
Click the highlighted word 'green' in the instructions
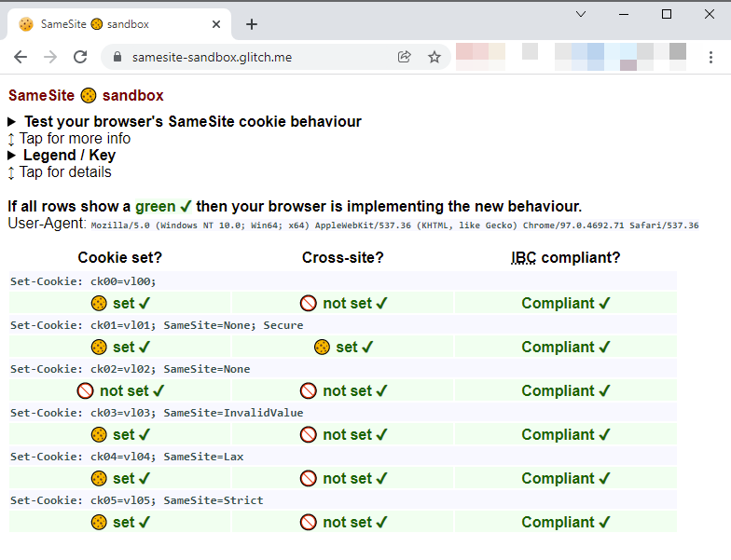coord(155,207)
